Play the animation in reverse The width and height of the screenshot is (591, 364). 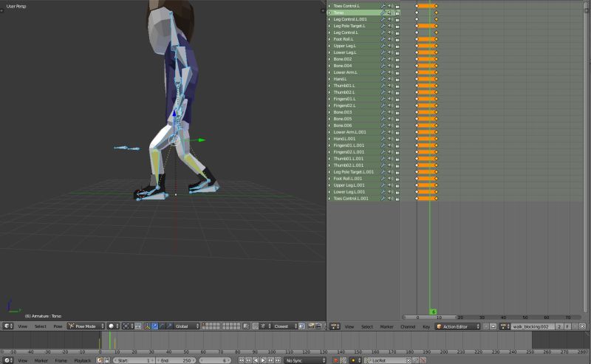coord(256,360)
